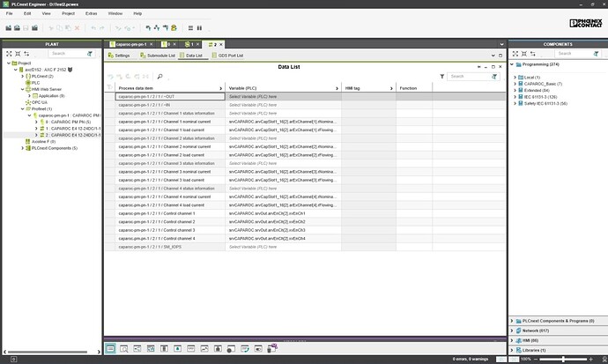Open the File menu
608x364 pixels.
(10, 13)
